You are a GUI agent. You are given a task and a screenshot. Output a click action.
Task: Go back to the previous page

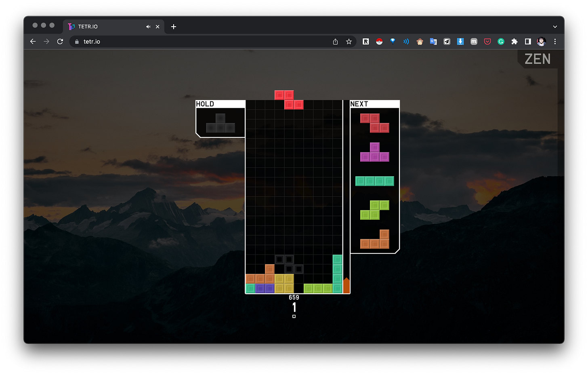pyautogui.click(x=33, y=42)
